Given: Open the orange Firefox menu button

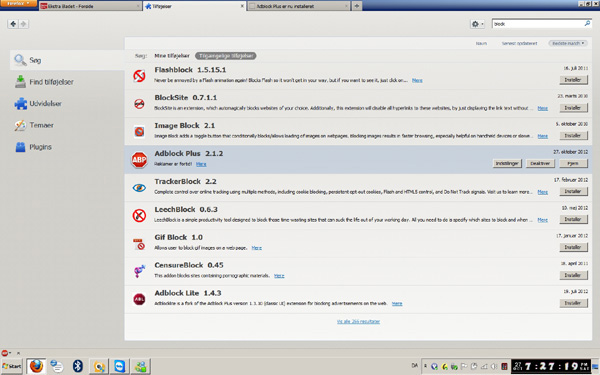Looking at the screenshot, I should [x=18, y=3].
